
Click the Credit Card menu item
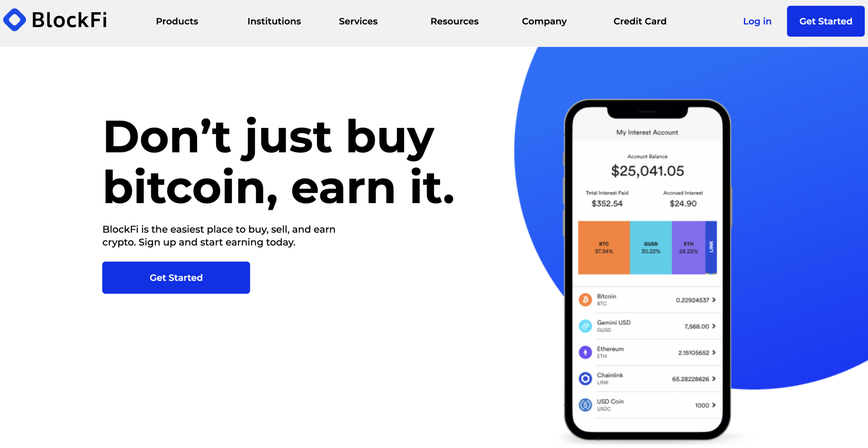(640, 21)
